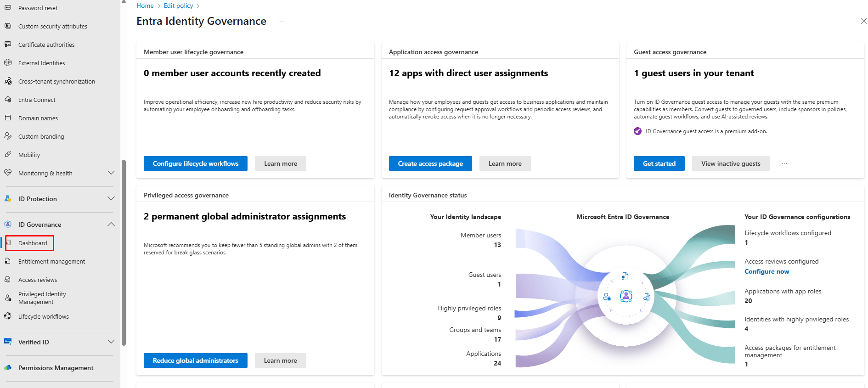Click the Configure lifecycle workflows button
Screen dimensions: 868x388
pyautogui.click(x=196, y=163)
